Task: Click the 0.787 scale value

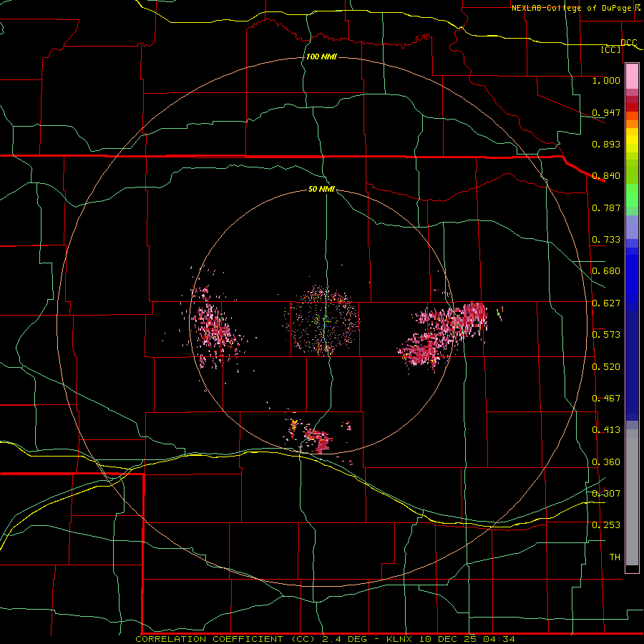Action: (606, 208)
